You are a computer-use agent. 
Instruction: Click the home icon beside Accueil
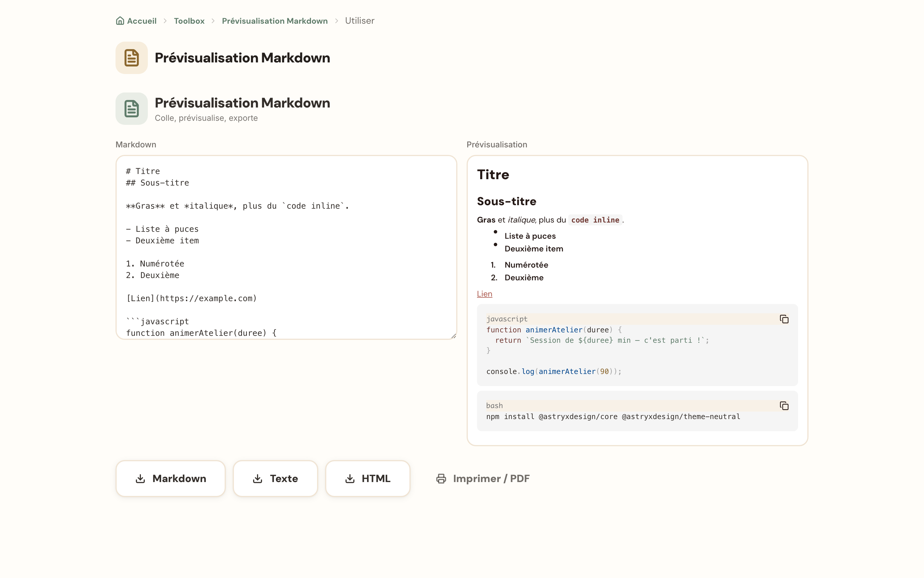tap(120, 21)
